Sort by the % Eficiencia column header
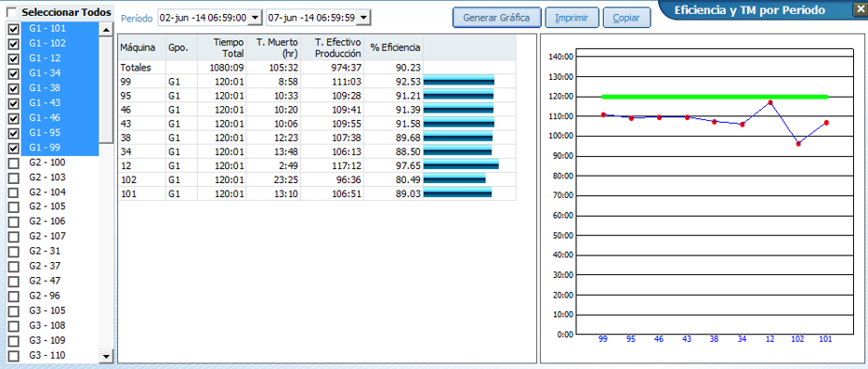The image size is (868, 369). [394, 47]
